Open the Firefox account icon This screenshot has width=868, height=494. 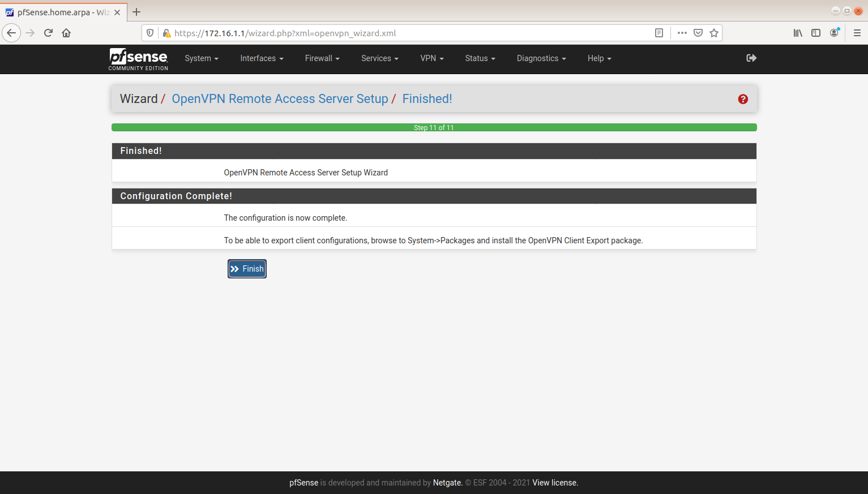pyautogui.click(x=834, y=33)
